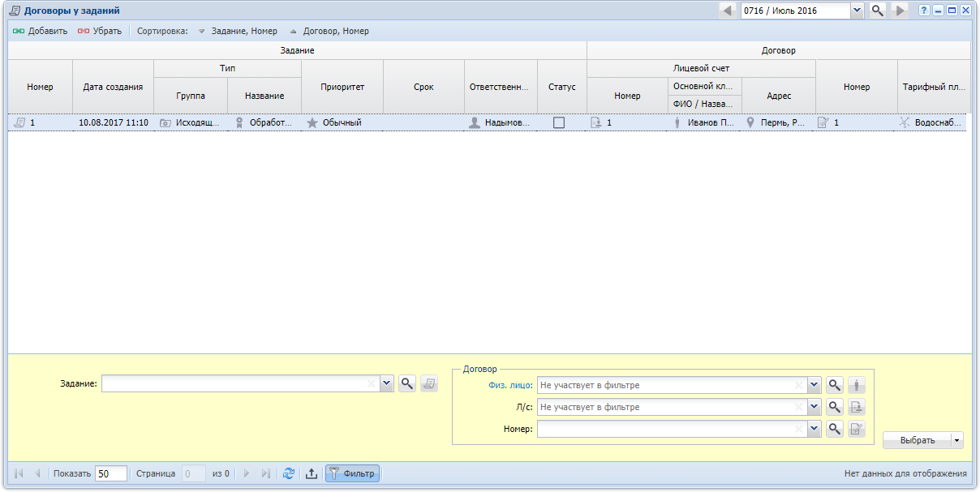Click the Приоритет column header

(x=342, y=87)
